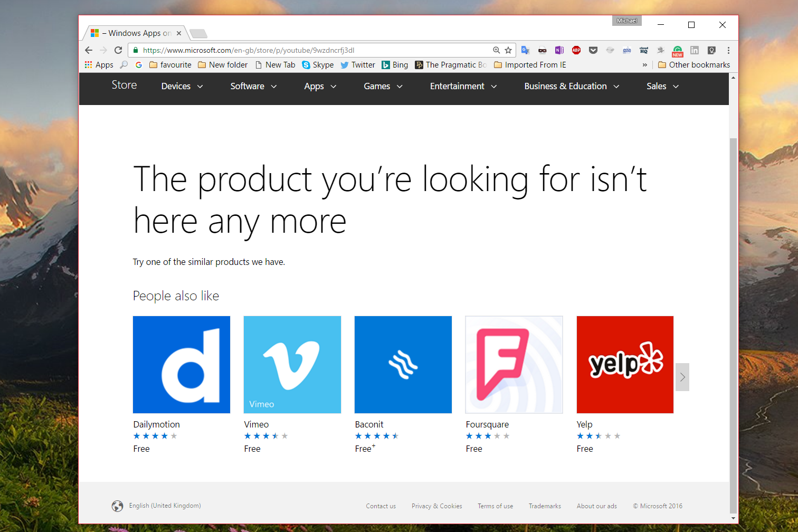Click the page vertical scrollbar
This screenshot has height=532, width=798.
pos(733,325)
